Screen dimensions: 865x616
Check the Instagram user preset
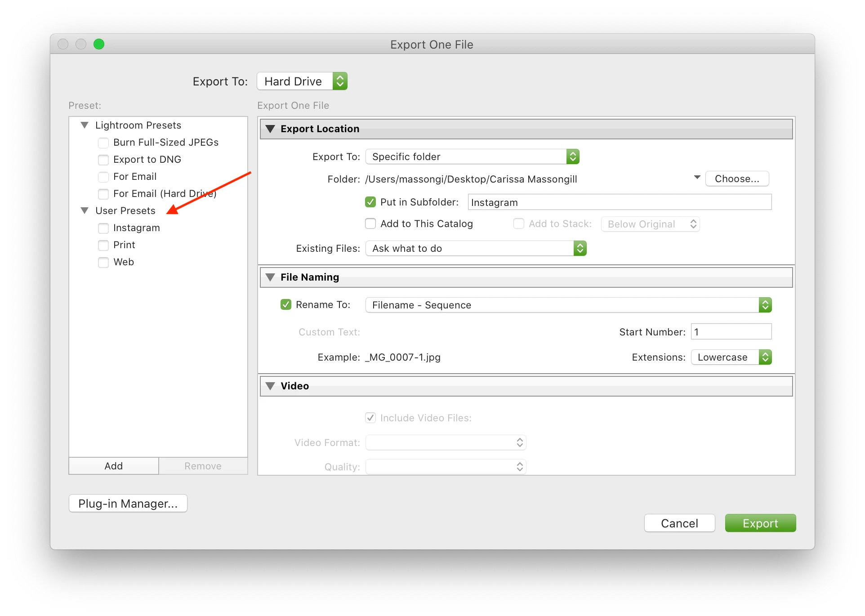(x=103, y=228)
